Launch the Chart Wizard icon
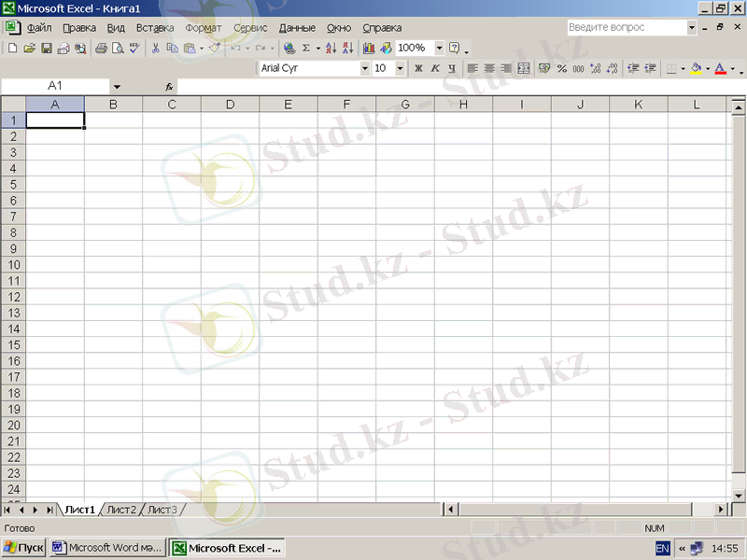This screenshot has width=747, height=560. tap(369, 49)
